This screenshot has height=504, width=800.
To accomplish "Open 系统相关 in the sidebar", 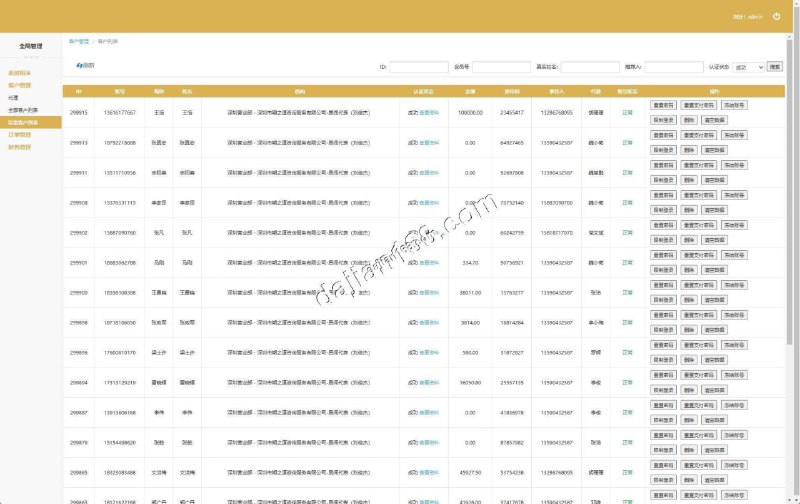I will coord(20,73).
